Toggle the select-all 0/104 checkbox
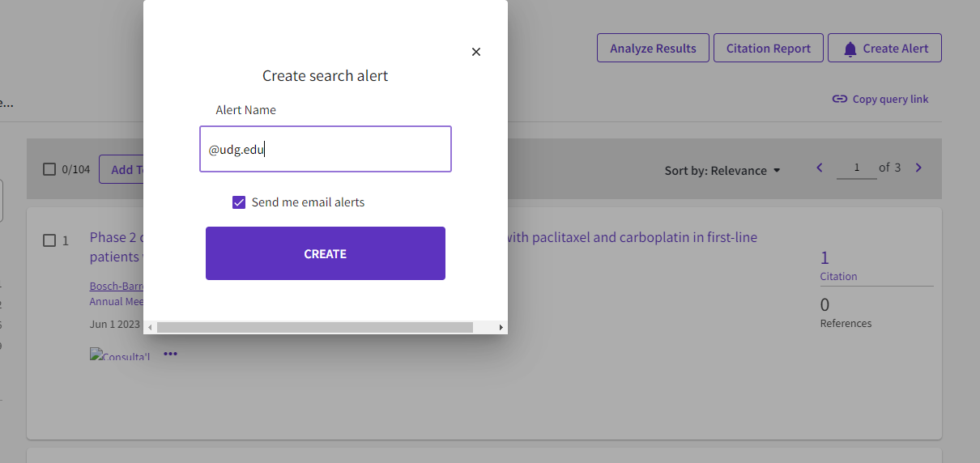The width and height of the screenshot is (980, 463). coord(49,169)
